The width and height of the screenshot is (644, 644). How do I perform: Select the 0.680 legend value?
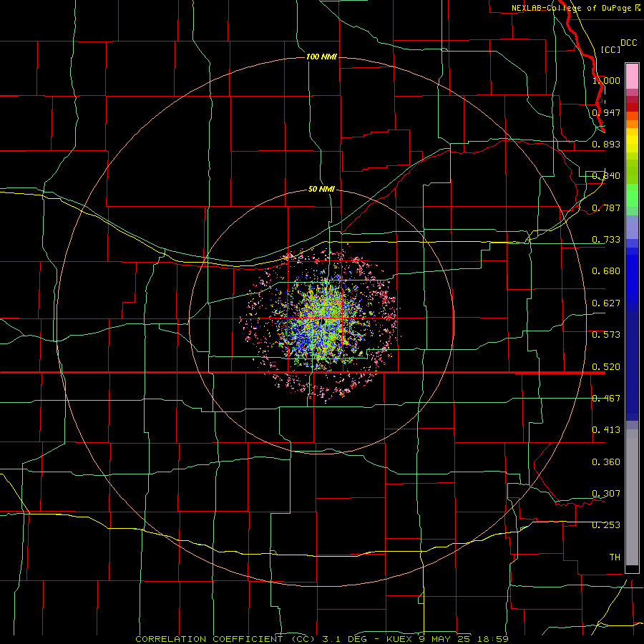click(606, 271)
